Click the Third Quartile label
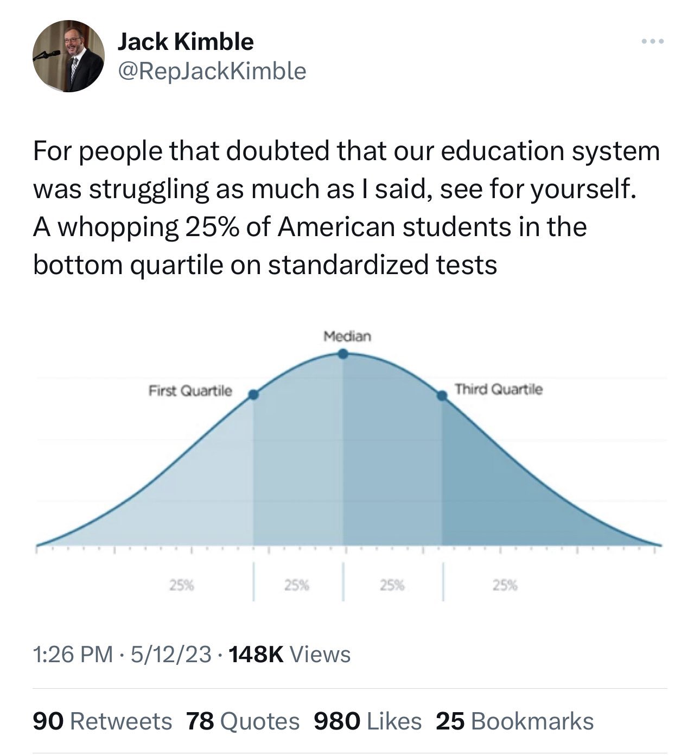700x755 pixels. point(498,390)
